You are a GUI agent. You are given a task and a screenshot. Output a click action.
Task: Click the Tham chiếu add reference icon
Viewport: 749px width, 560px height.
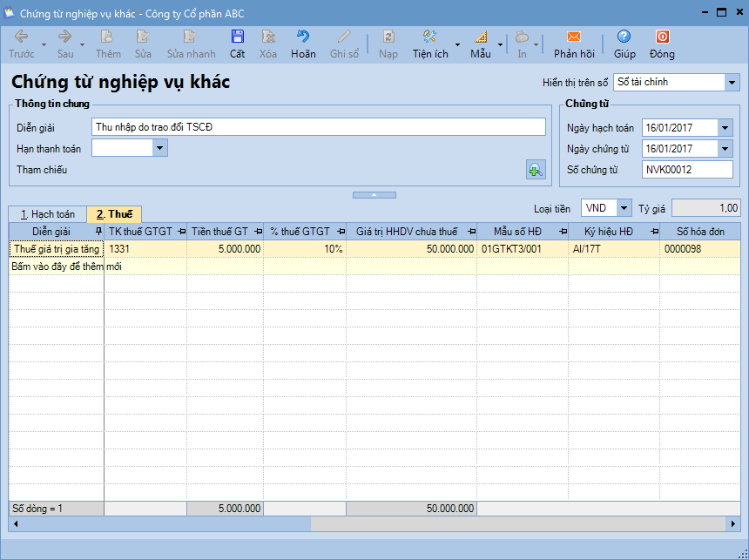tap(536, 170)
